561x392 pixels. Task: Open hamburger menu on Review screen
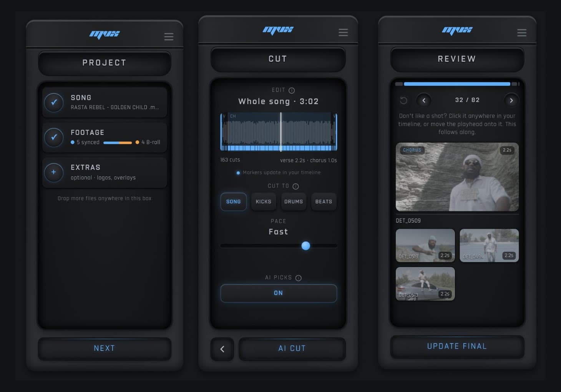[522, 33]
